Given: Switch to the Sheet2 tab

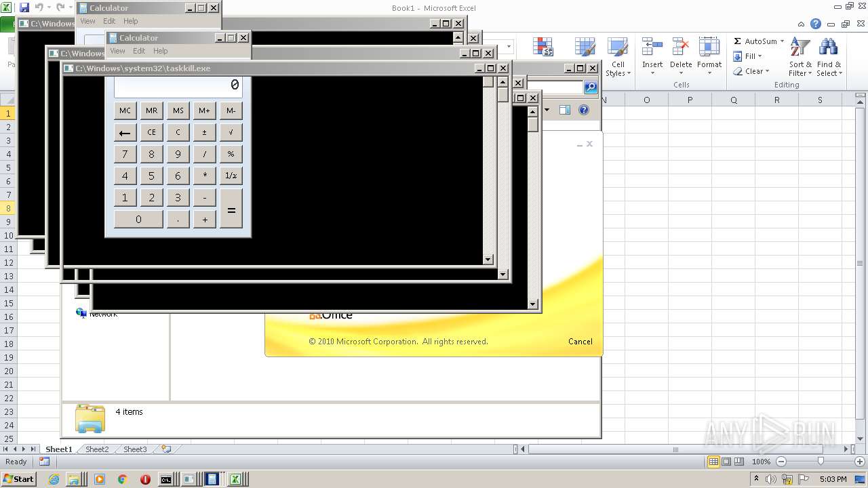Looking at the screenshot, I should (x=96, y=449).
